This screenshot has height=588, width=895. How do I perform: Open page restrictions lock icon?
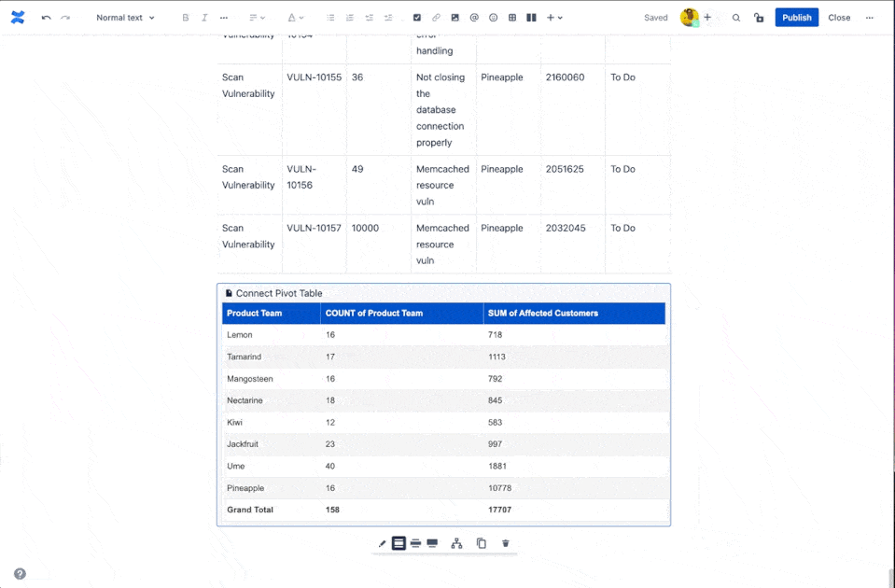(x=759, y=18)
